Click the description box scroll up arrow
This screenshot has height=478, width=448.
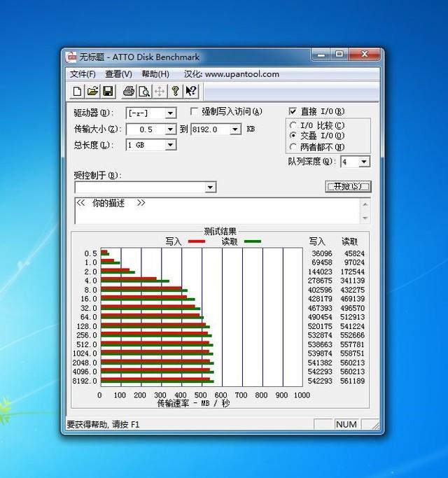[x=365, y=204]
